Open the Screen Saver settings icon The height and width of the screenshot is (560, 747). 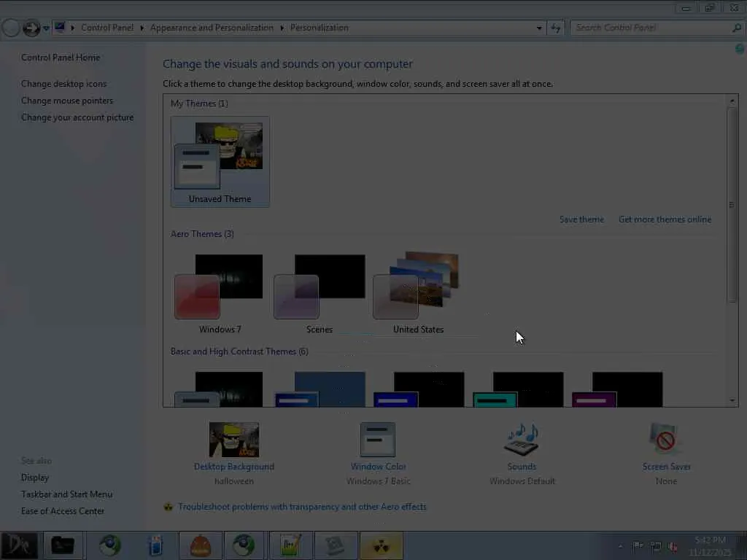[x=665, y=440]
